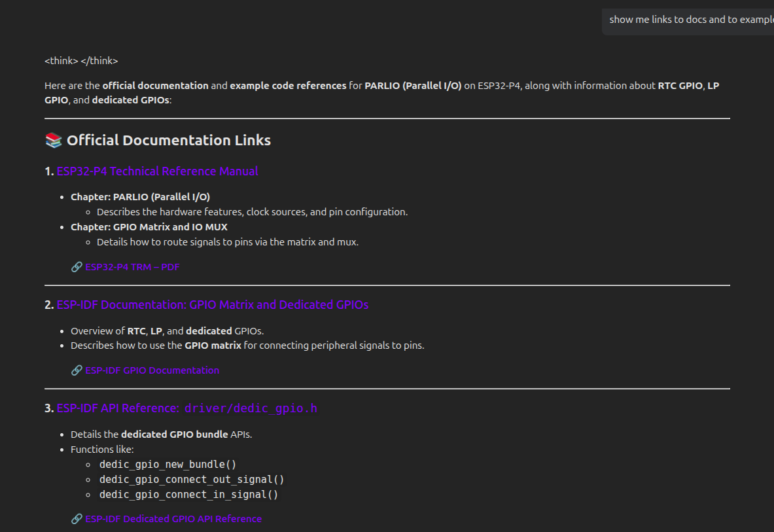The image size is (774, 532).
Task: Click the '<think> </think>' text
Action: [x=81, y=61]
